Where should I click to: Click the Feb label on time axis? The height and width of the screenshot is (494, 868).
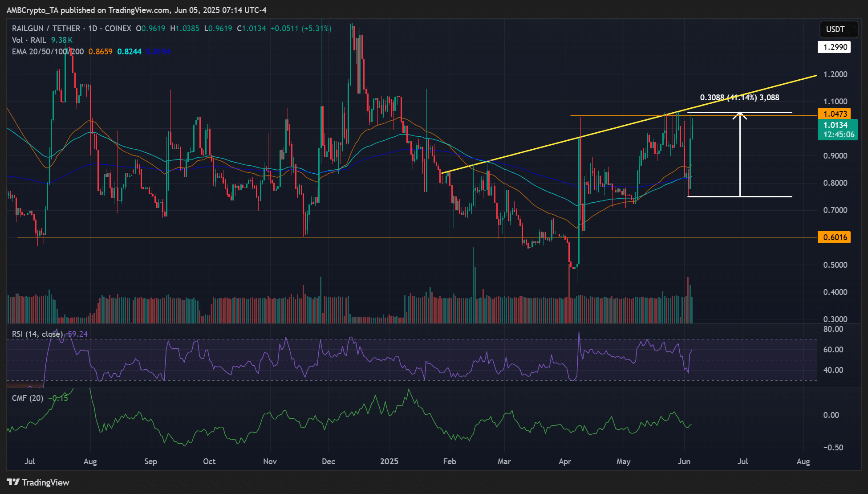point(450,461)
